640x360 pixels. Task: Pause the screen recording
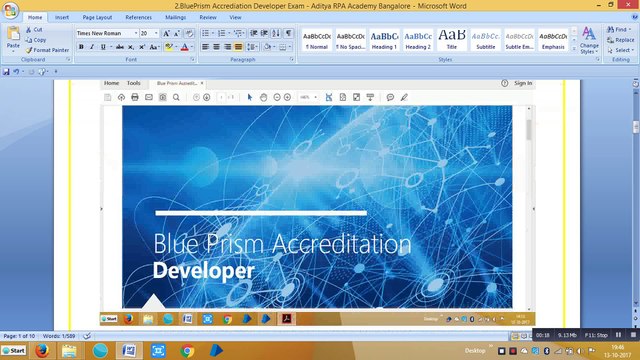(618, 335)
